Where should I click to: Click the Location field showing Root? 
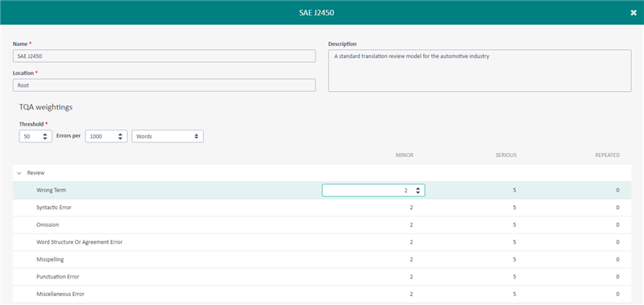[164, 85]
